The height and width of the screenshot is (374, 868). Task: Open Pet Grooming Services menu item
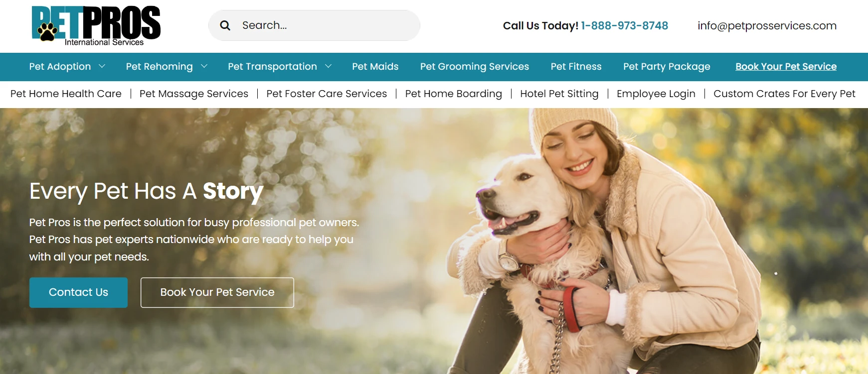click(x=475, y=67)
